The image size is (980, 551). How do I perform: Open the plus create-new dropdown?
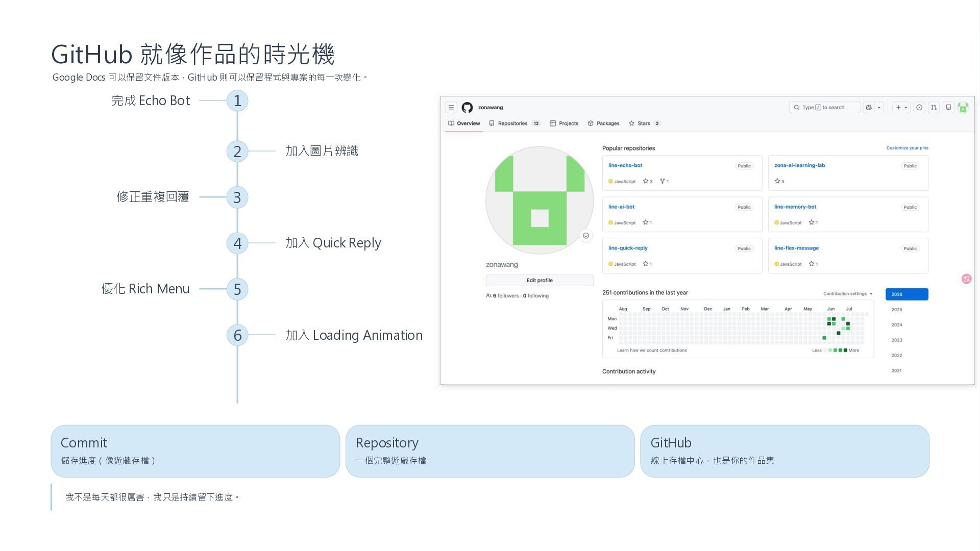[x=901, y=108]
